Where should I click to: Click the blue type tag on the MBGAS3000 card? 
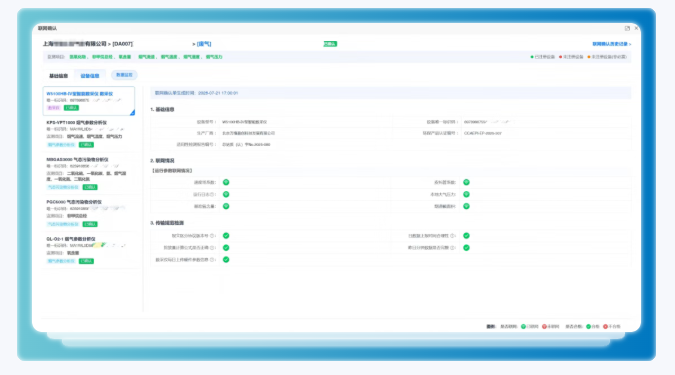click(x=63, y=187)
